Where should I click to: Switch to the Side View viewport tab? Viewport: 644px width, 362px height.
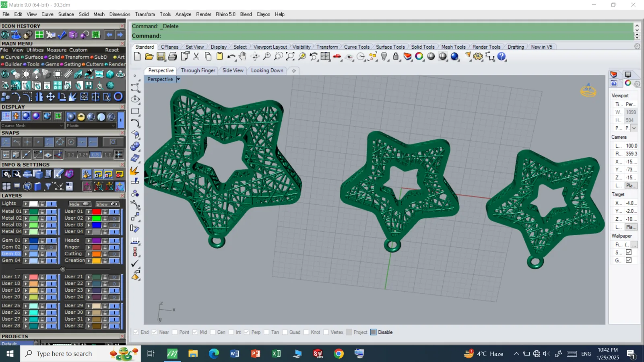(x=233, y=70)
